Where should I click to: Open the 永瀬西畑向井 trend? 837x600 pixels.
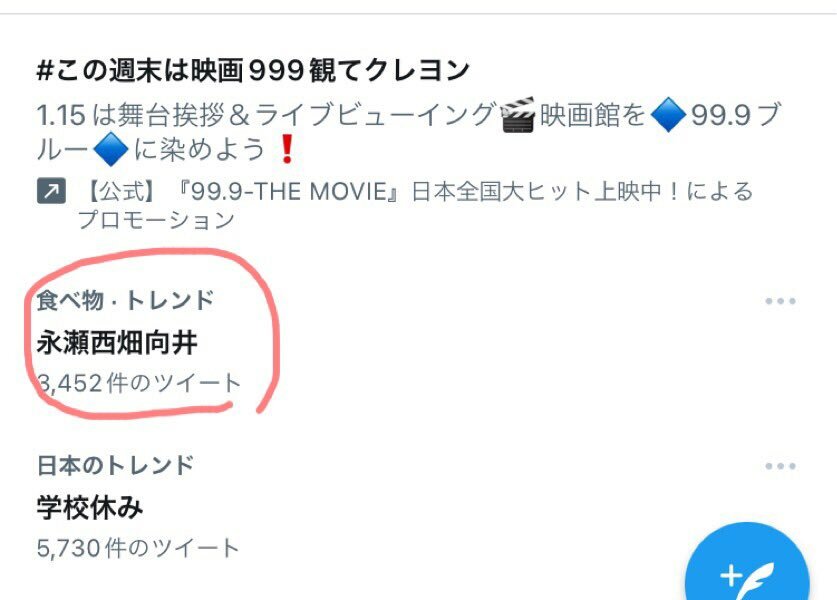point(117,342)
